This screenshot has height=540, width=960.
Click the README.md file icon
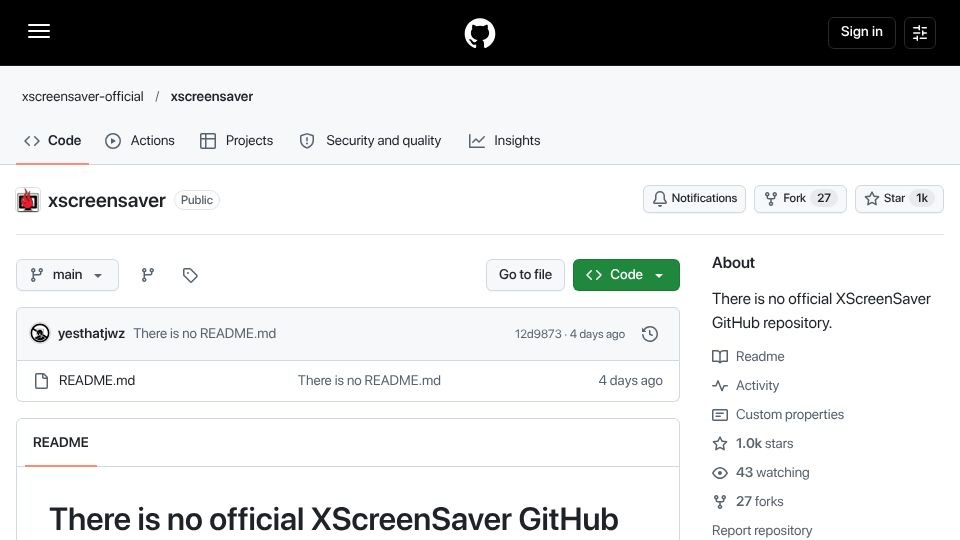pyautogui.click(x=41, y=381)
